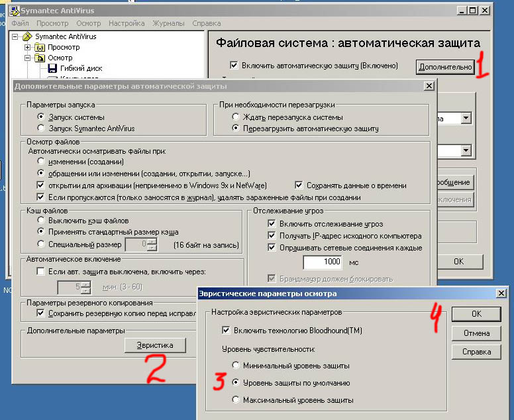Click the Осмотр folder icon in tree
Viewport: 514px width, 420px height.
click(40, 58)
